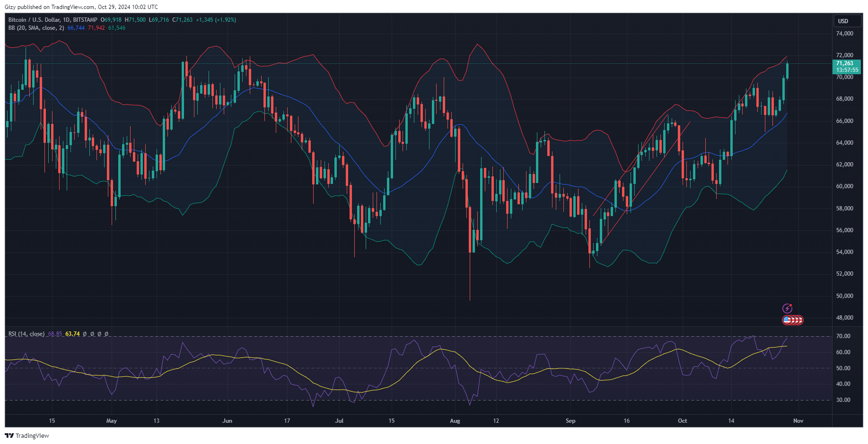
Task: Click the 56,000 price axis label
Action: click(x=845, y=230)
